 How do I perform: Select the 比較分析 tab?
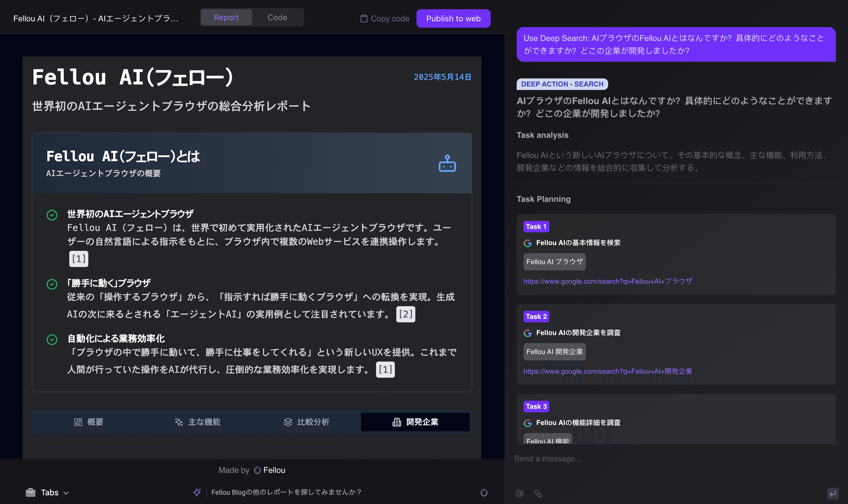(x=306, y=422)
